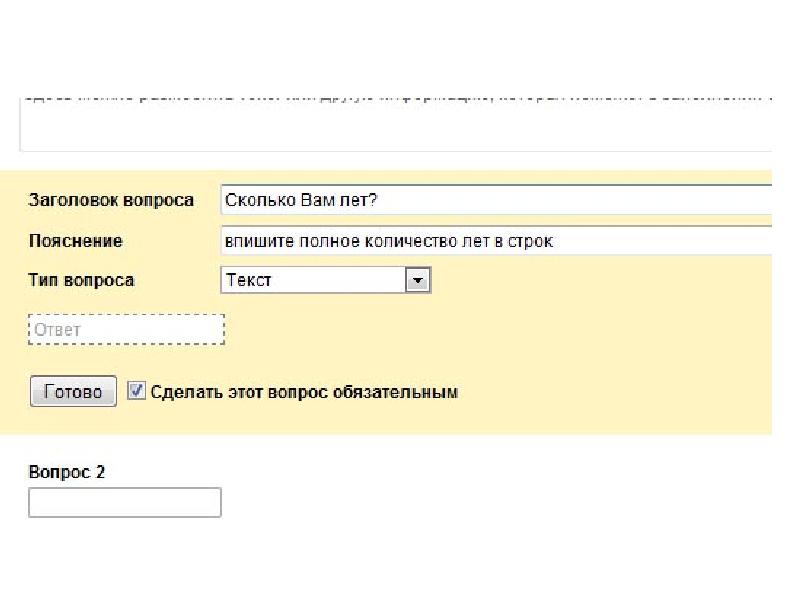
Task: Place cursor after Сколько Вам лет? text
Action: click(379, 200)
